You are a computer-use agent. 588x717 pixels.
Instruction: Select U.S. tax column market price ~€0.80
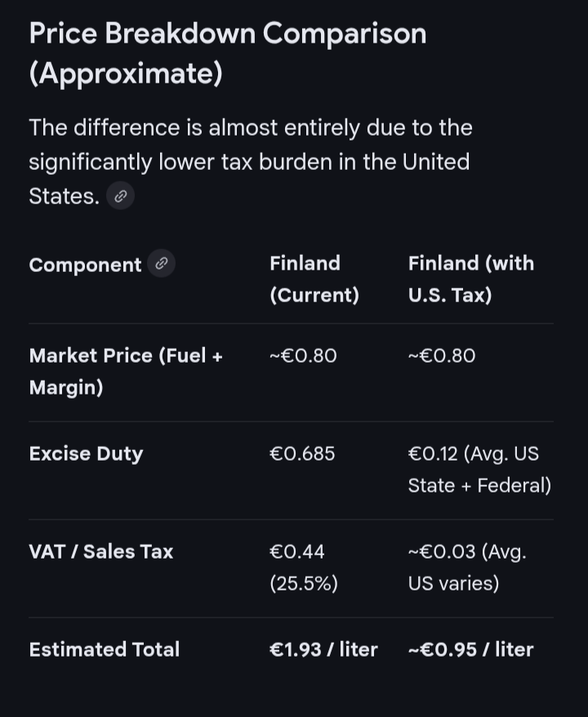click(x=442, y=356)
